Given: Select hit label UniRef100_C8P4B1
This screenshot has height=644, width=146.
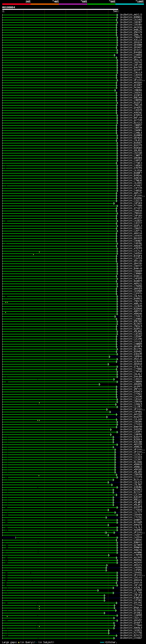Looking at the screenshot, I should click(x=131, y=412).
